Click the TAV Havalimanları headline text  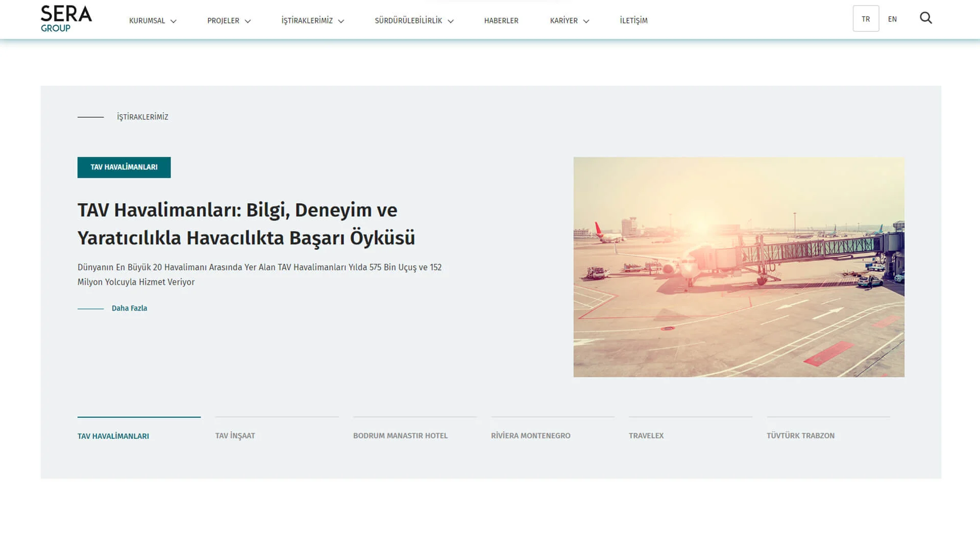pyautogui.click(x=246, y=224)
